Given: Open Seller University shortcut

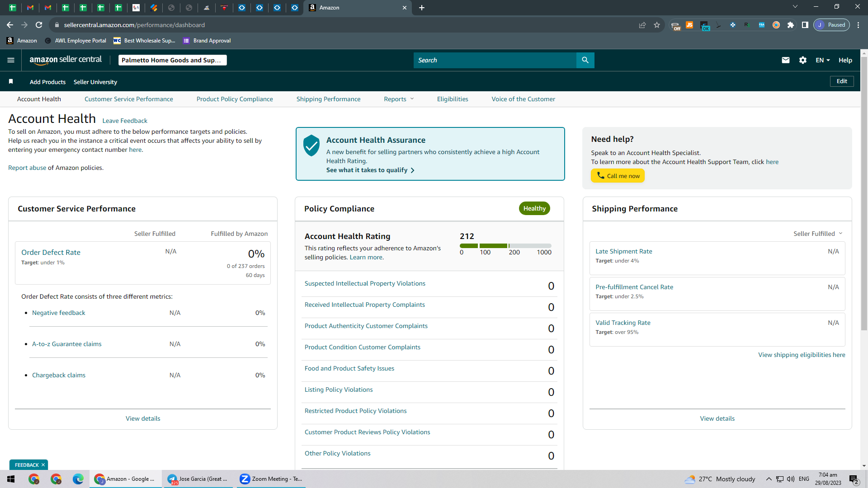Looking at the screenshot, I should coord(95,82).
